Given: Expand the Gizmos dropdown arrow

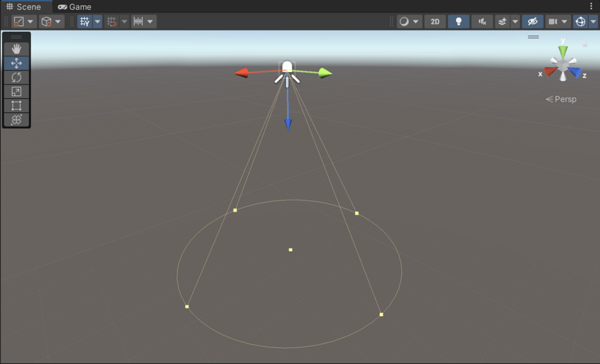Looking at the screenshot, I should click(x=593, y=22).
